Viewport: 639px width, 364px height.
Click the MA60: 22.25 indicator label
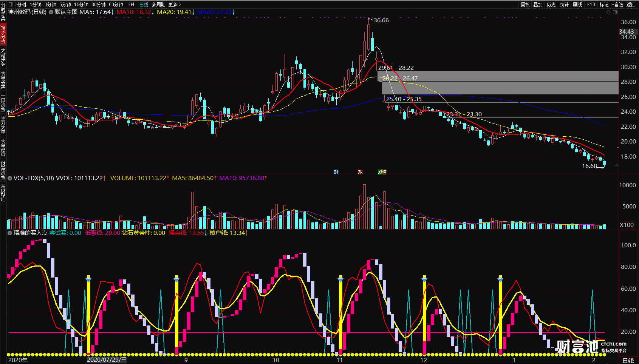216,12
